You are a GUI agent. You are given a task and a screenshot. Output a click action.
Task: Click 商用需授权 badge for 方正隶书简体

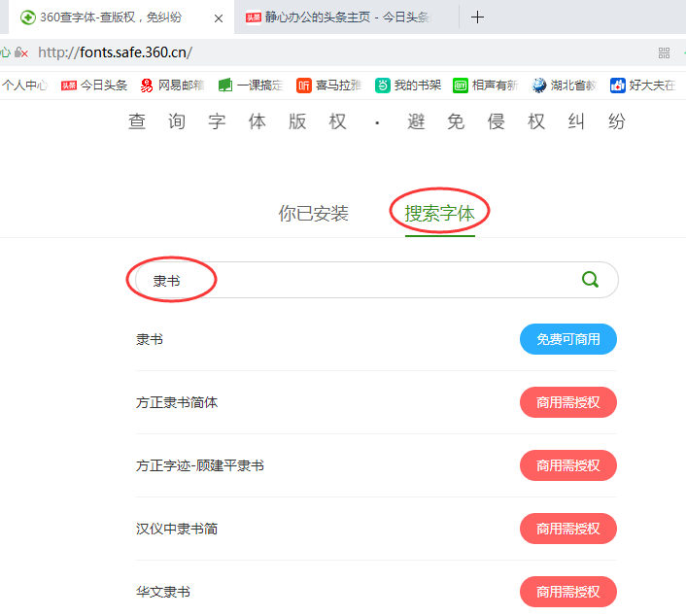(567, 402)
